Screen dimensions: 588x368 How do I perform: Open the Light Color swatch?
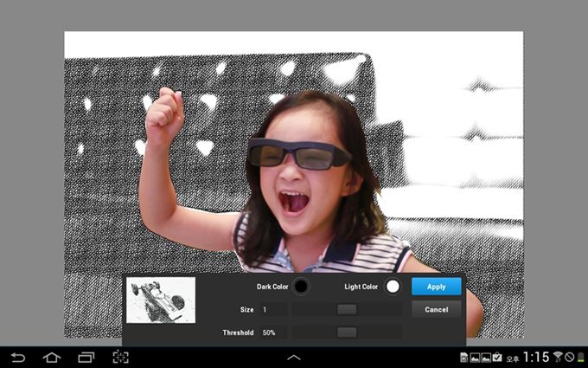393,287
